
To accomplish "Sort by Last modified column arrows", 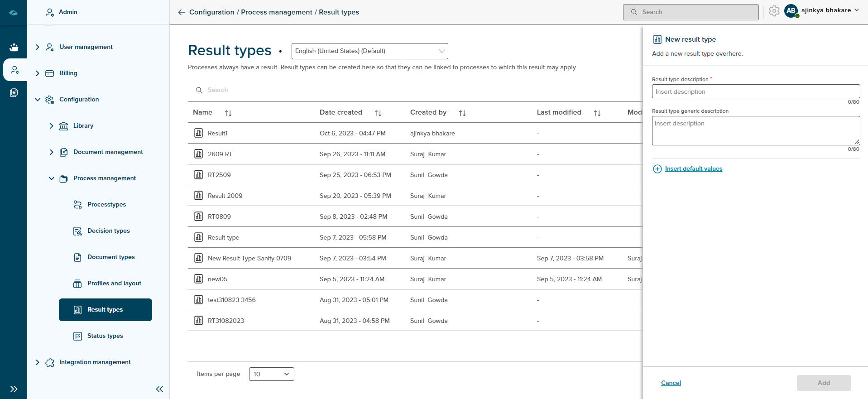I will pyautogui.click(x=597, y=113).
